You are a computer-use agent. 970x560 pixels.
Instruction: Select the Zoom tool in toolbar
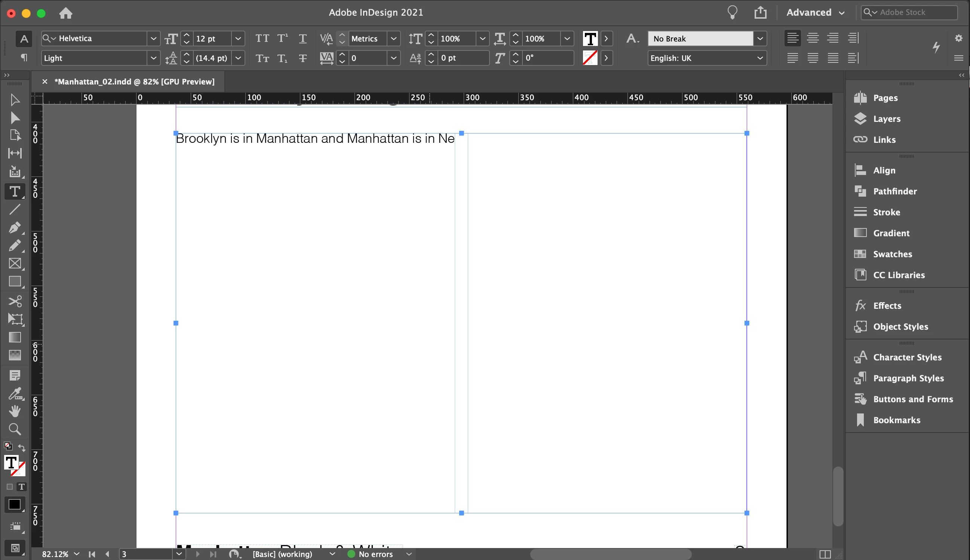point(15,429)
